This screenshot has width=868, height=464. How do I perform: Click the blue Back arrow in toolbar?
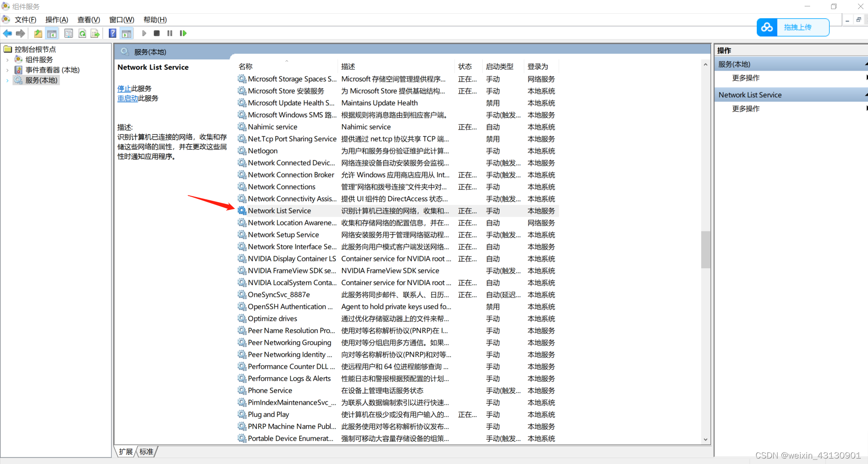7,33
